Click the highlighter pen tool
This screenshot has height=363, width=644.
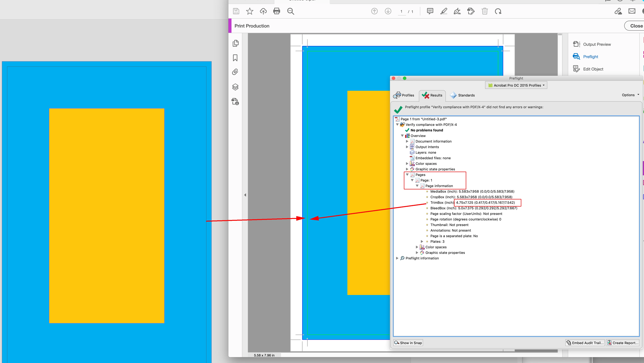point(443,11)
